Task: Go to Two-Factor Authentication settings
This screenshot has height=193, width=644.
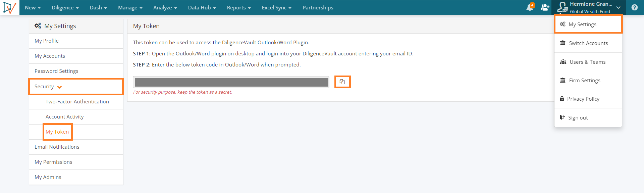Action: (x=77, y=102)
